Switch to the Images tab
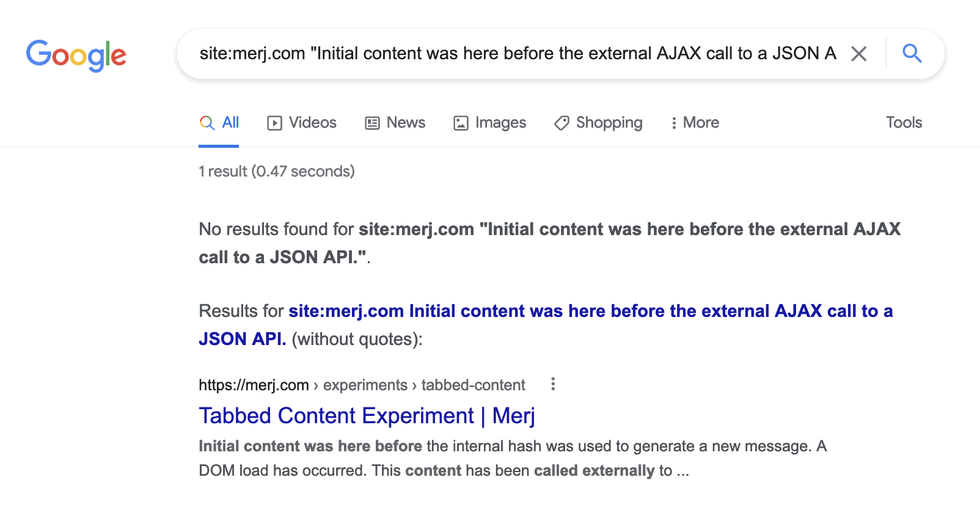This screenshot has height=513, width=980. 500,123
